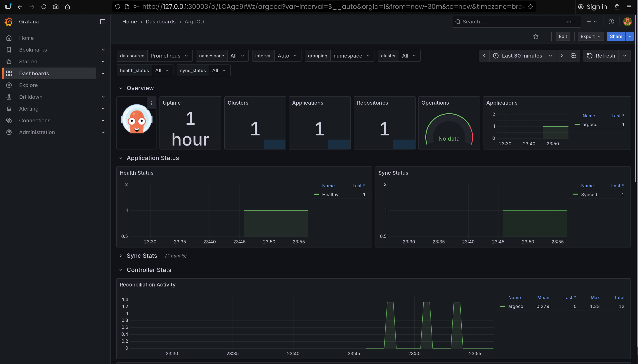Click the plus new item icon
638x364 pixels.
tap(589, 22)
